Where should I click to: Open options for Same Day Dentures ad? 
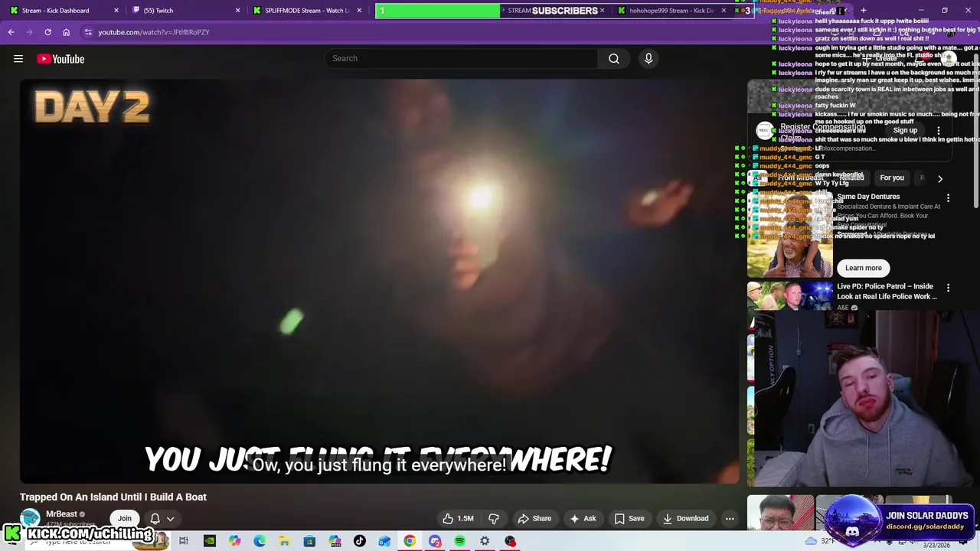(948, 198)
